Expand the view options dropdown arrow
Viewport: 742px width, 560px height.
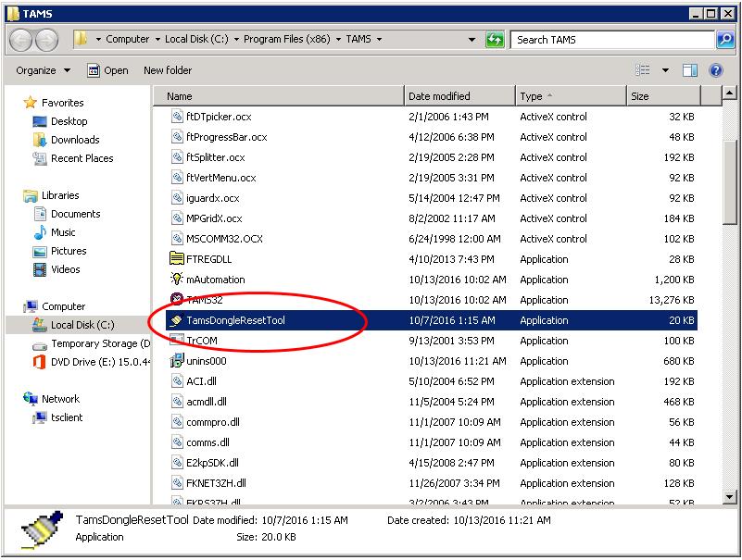[x=665, y=70]
